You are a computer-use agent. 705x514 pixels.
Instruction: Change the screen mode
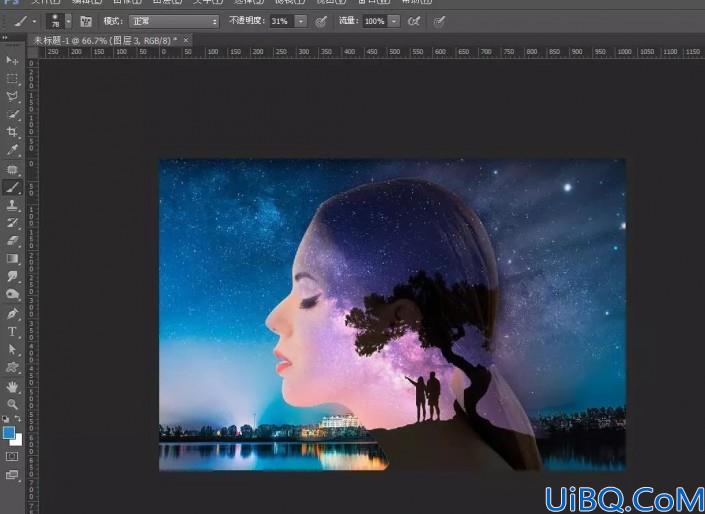pyautogui.click(x=12, y=474)
